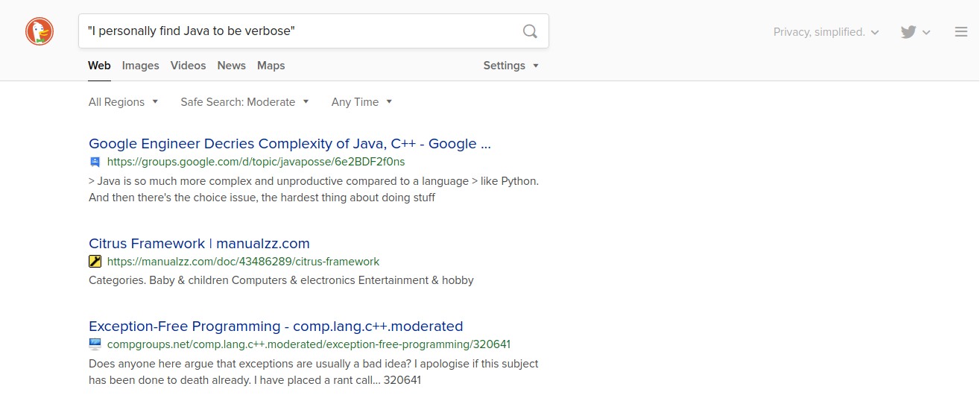Open Google Engineer Decries Complexity result
The height and width of the screenshot is (407, 980).
(x=290, y=144)
